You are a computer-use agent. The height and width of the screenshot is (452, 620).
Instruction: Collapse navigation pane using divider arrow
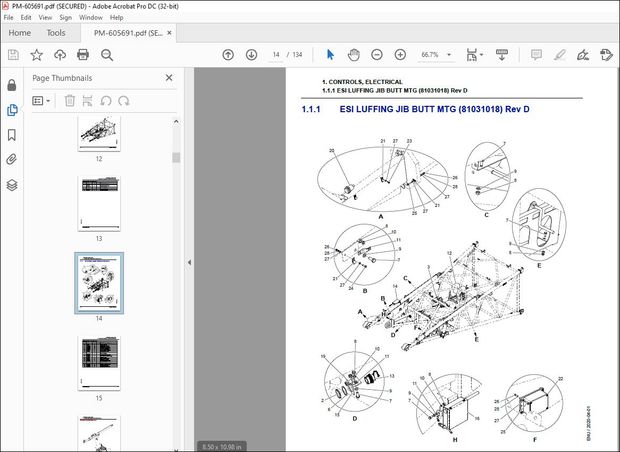tap(189, 262)
